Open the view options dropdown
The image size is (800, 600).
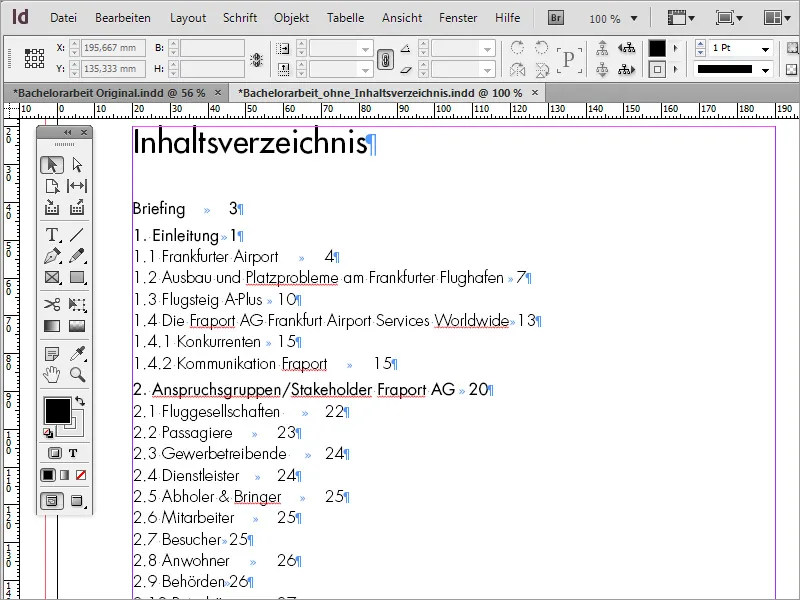(x=681, y=18)
